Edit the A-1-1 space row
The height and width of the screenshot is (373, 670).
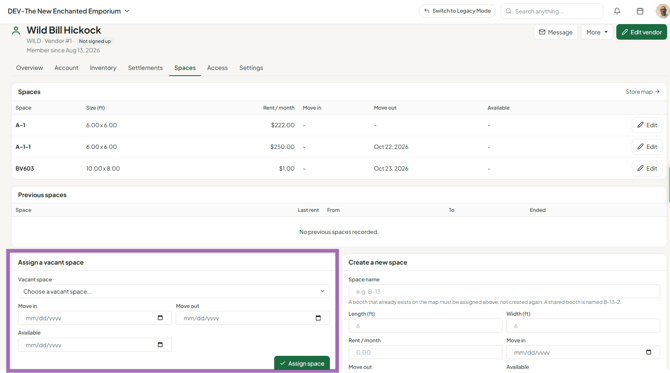tap(647, 147)
